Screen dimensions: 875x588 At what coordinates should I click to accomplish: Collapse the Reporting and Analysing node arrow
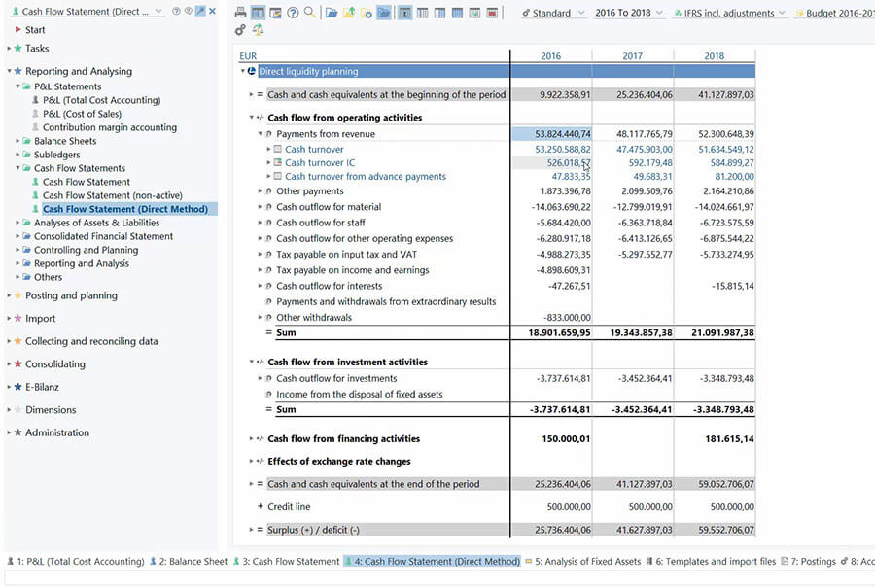click(9, 71)
